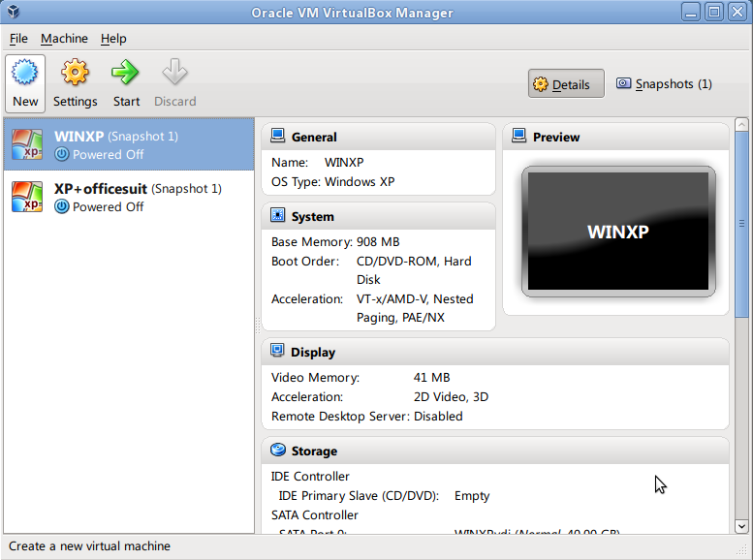Close the VirtualBox Manager window
This screenshot has height=560, width=753.
(737, 12)
